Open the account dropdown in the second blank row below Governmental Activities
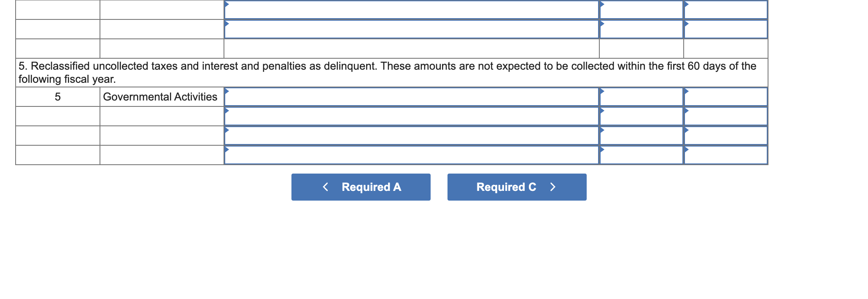868x299 pixels. point(226,130)
